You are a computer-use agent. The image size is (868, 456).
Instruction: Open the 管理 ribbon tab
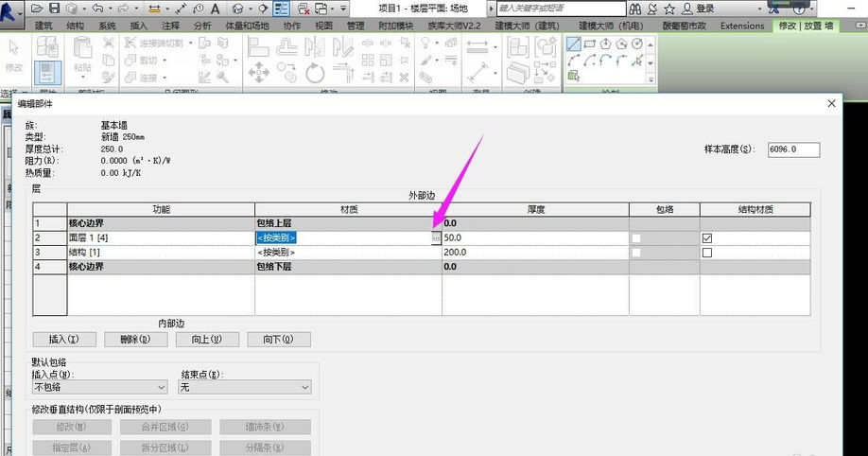point(356,26)
